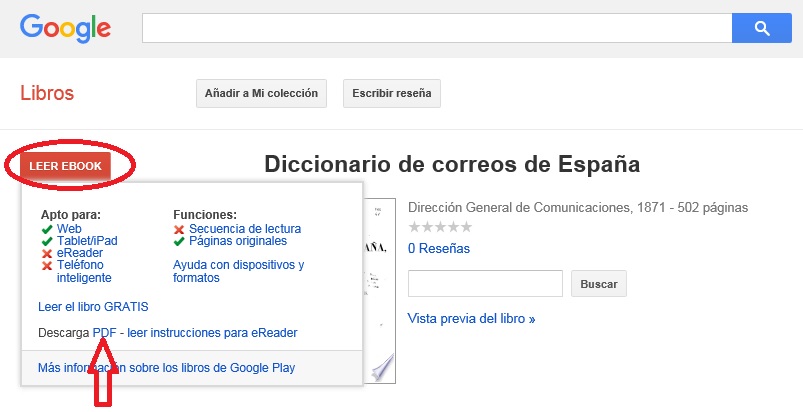Viewport: 803px width, 412px height.
Task: Open Ayuda con dispositivos y formatos
Action: tap(238, 271)
